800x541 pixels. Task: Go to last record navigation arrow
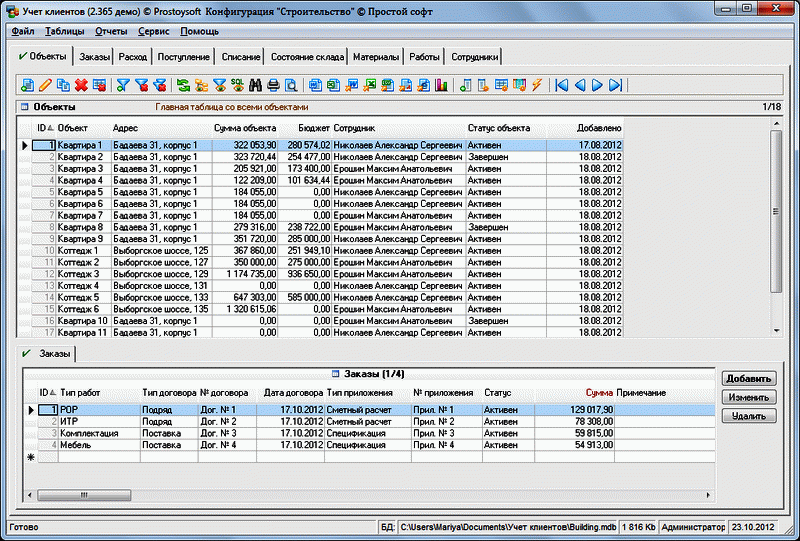[615, 85]
